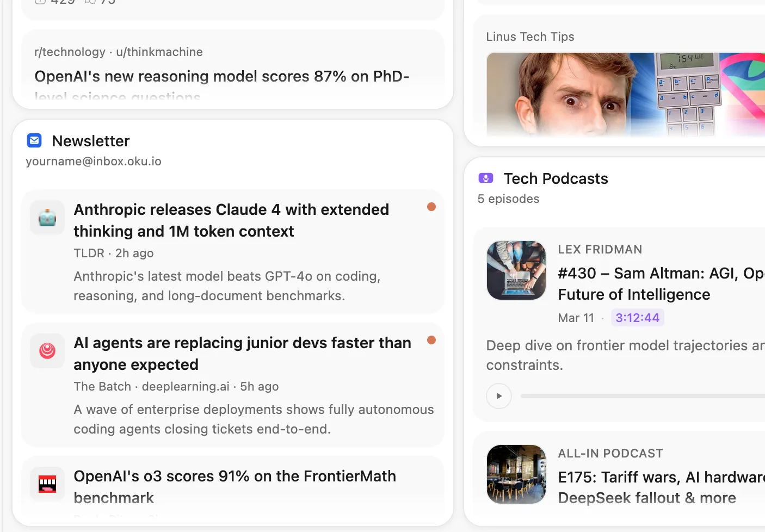Open u/thinkmachine's profile
The image size is (765, 532).
[159, 52]
